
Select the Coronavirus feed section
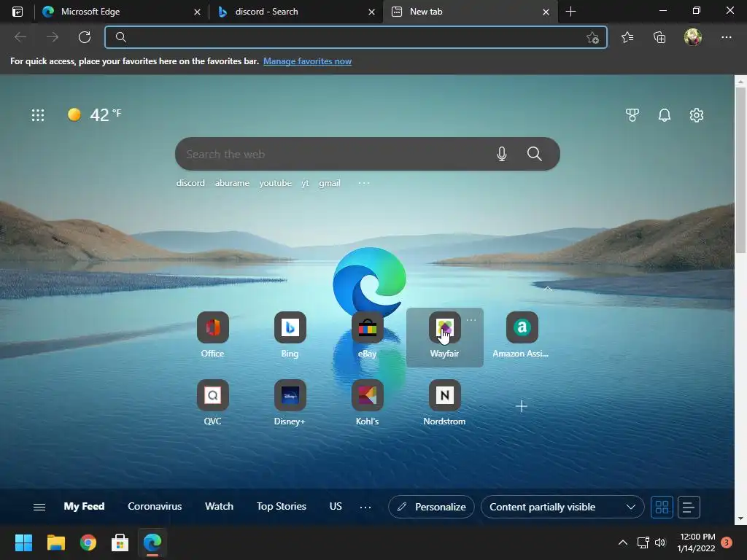(x=155, y=506)
